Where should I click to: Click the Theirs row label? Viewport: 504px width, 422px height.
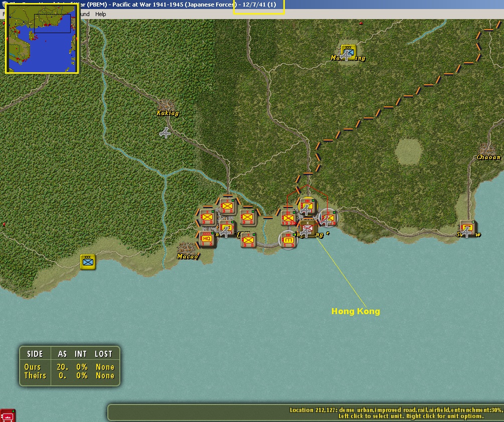pos(36,376)
